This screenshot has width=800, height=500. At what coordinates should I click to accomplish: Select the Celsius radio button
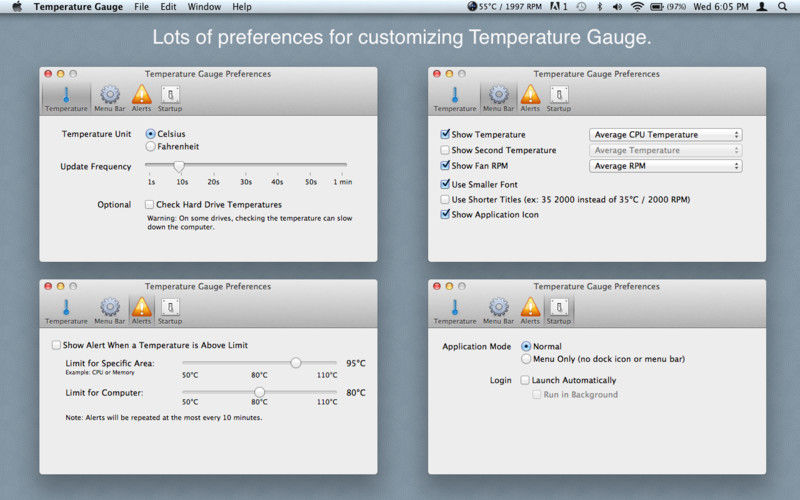[x=151, y=134]
